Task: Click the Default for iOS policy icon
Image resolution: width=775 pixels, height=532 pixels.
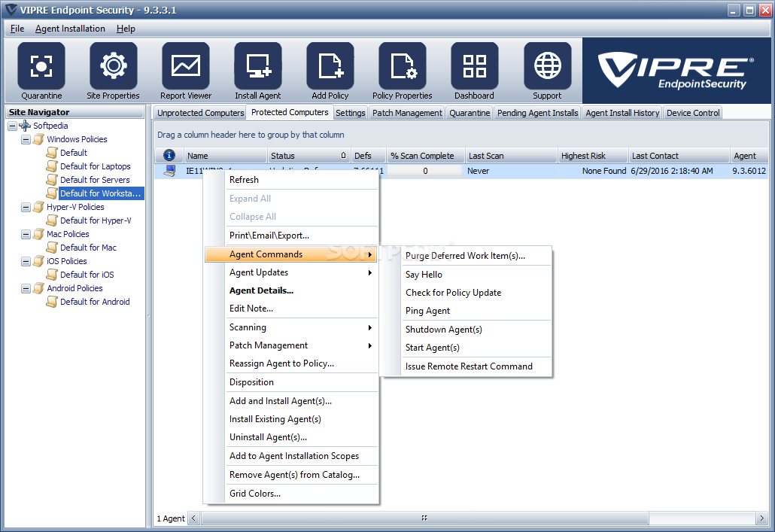Action: coord(52,275)
